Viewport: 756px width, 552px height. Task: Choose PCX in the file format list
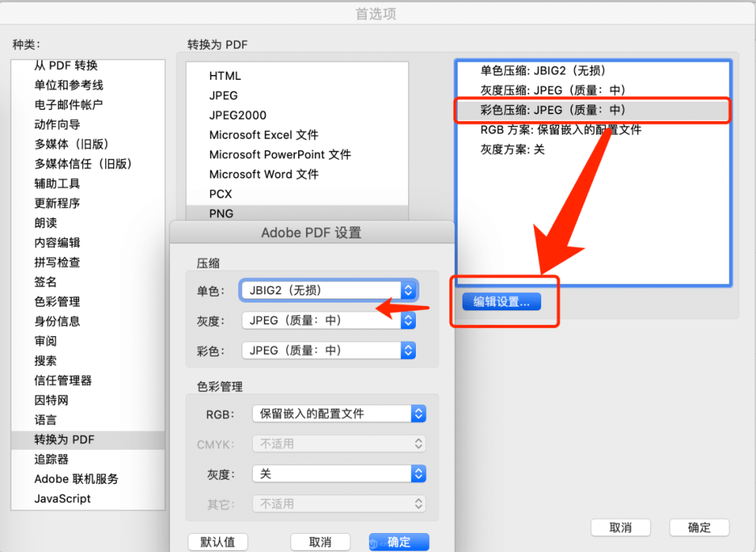297,194
